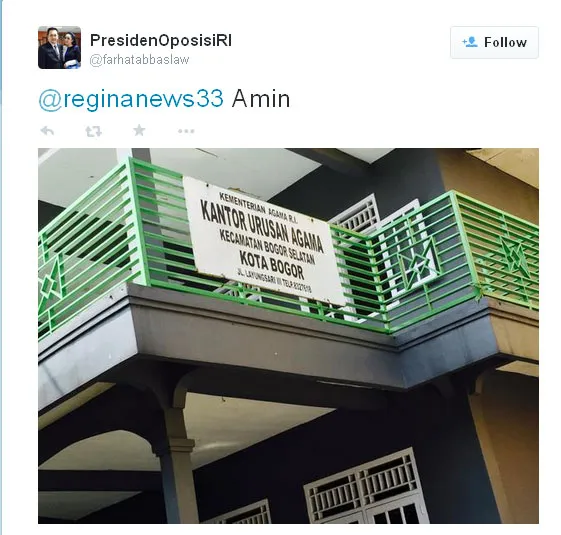The width and height of the screenshot is (561, 535).
Task: Click the add-person icon in the Follow button
Action: click(x=470, y=42)
